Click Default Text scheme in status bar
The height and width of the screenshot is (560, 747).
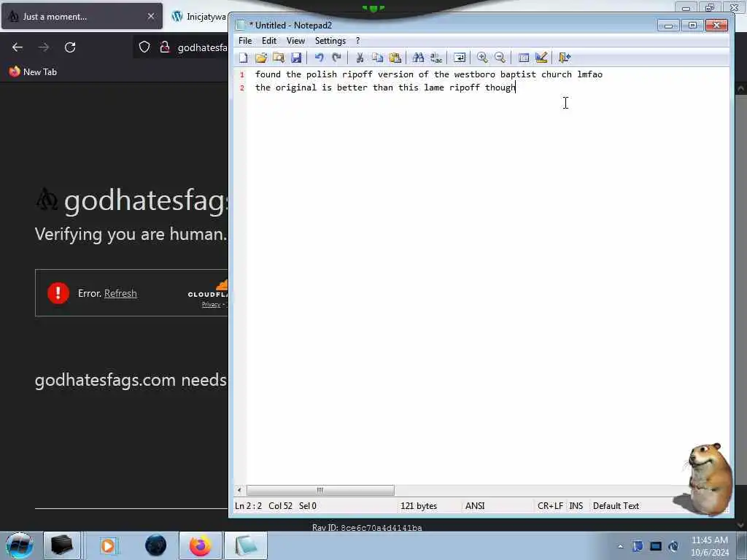pyautogui.click(x=616, y=506)
